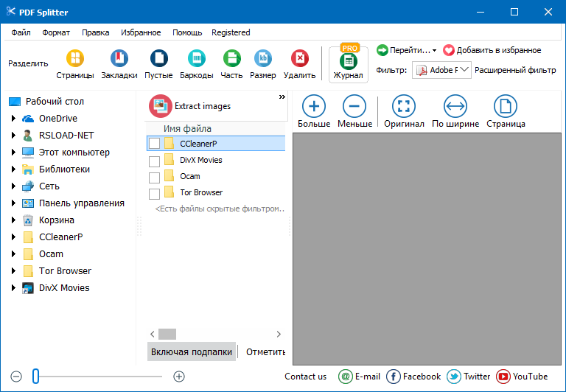
Task: Choose the Баркоды split tool
Action: pyautogui.click(x=196, y=59)
